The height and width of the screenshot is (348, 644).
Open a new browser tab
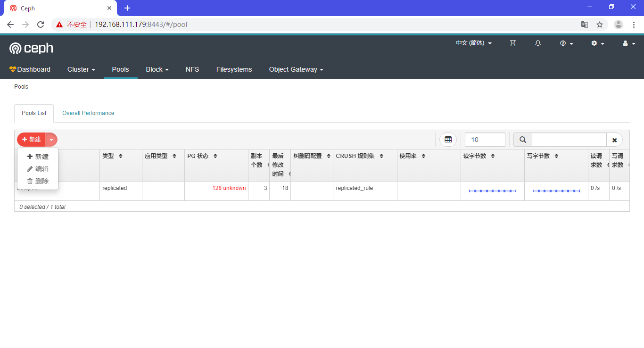pos(127,8)
